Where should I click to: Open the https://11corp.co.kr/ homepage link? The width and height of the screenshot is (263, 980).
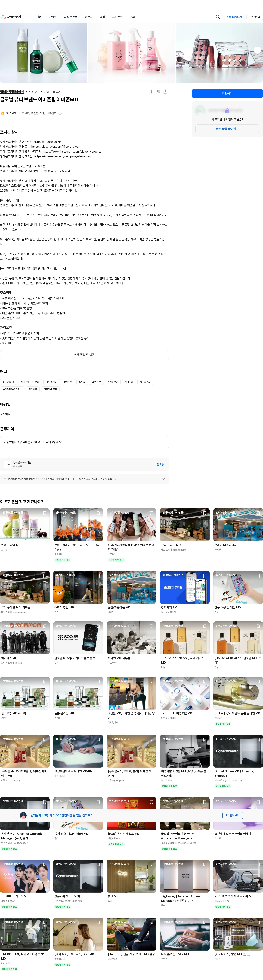coord(47,142)
